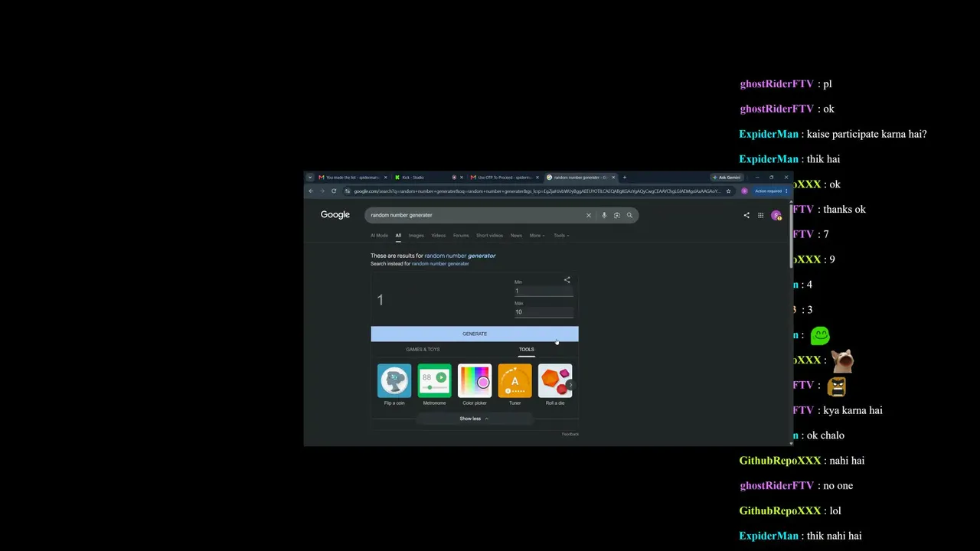Open the Tuner tool

514,385
